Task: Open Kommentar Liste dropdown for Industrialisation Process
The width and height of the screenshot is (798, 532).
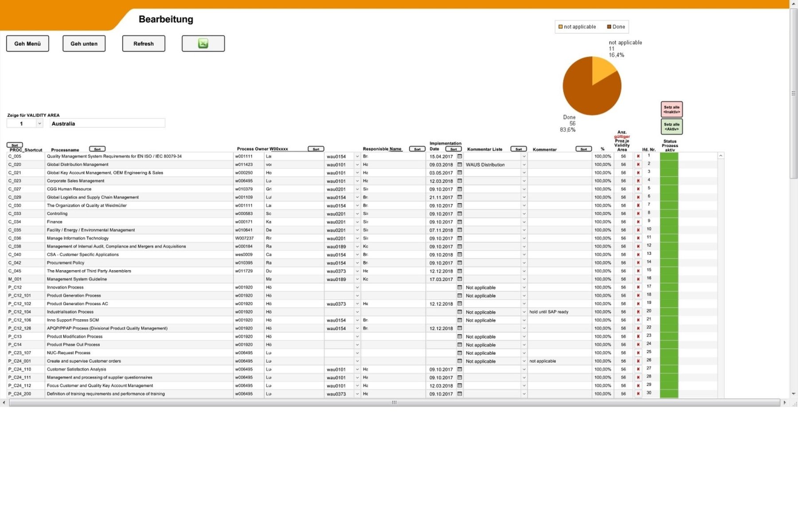Action: 524,312
